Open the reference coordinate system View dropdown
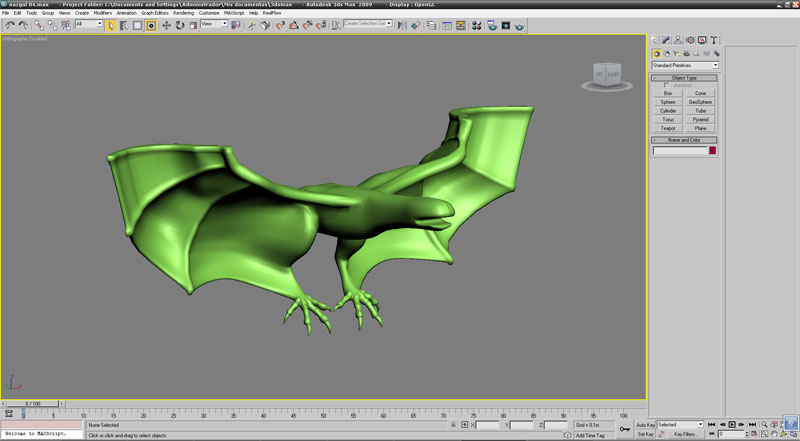This screenshot has height=441, width=800. (x=214, y=23)
